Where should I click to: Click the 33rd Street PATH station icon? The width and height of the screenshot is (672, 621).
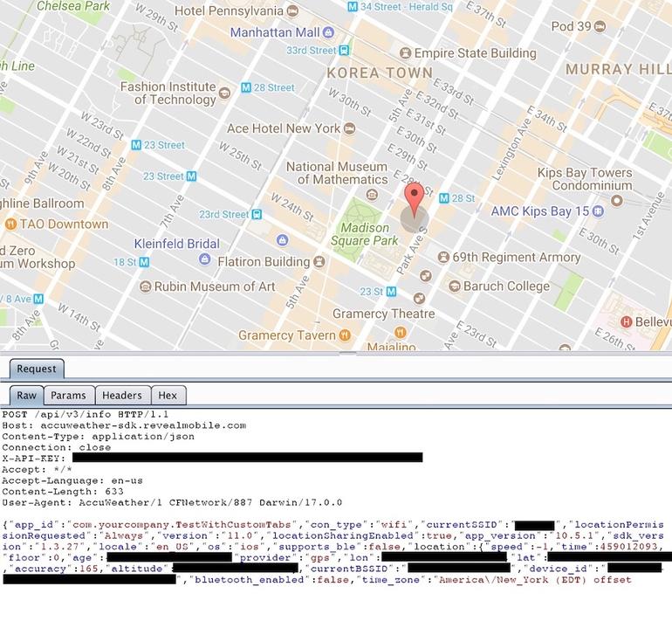[x=344, y=51]
